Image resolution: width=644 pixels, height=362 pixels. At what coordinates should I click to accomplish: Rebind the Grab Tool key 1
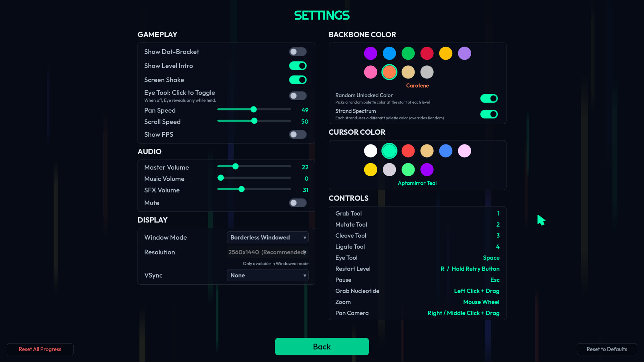pyautogui.click(x=498, y=214)
